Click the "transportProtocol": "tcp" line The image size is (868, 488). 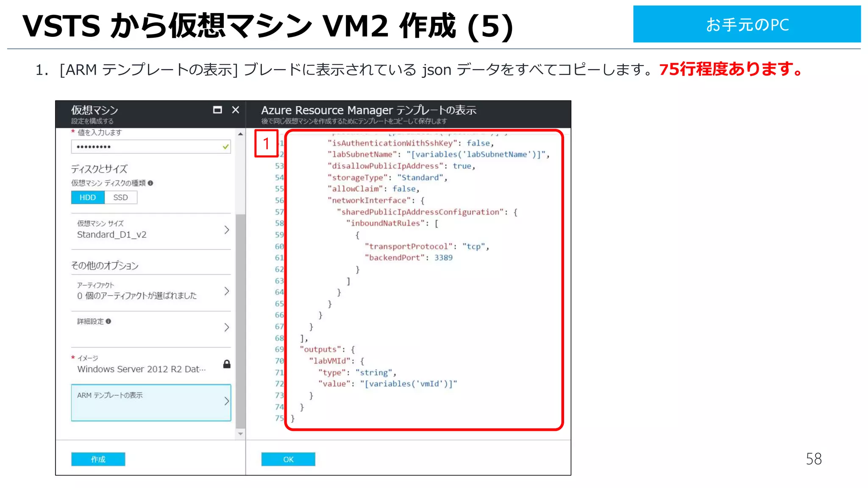click(x=427, y=246)
